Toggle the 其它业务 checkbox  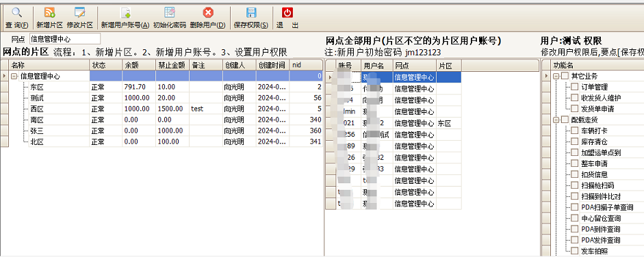click(x=565, y=77)
